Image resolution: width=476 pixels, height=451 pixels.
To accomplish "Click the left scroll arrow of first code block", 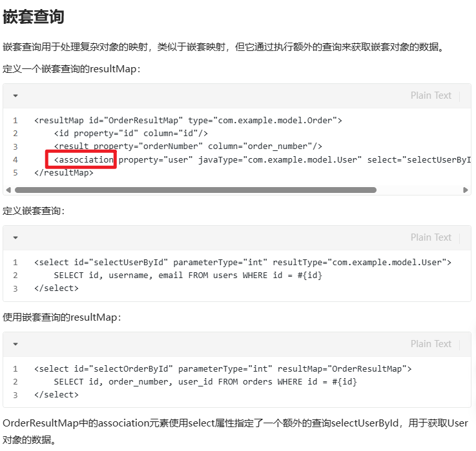I will coord(8,190).
